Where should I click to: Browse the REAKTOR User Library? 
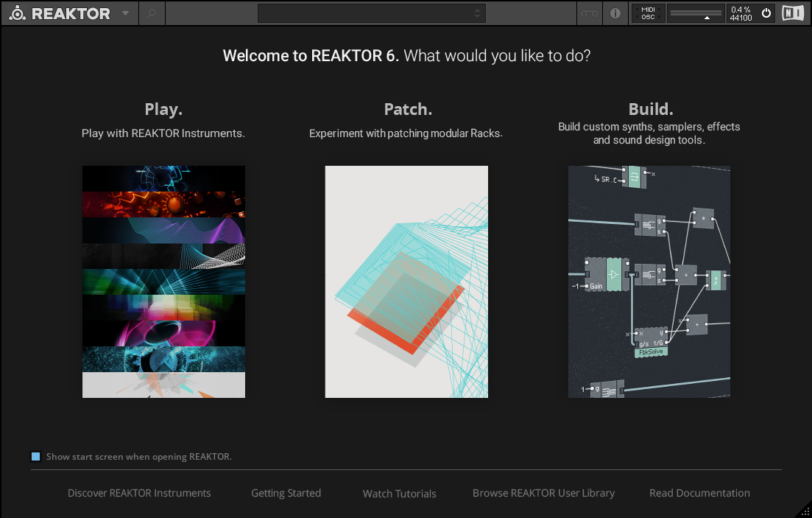coord(543,493)
